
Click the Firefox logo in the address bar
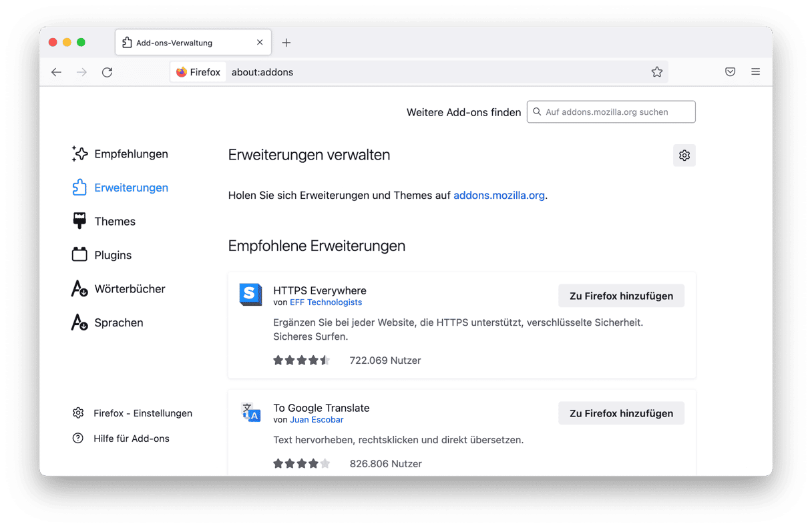[x=181, y=72]
